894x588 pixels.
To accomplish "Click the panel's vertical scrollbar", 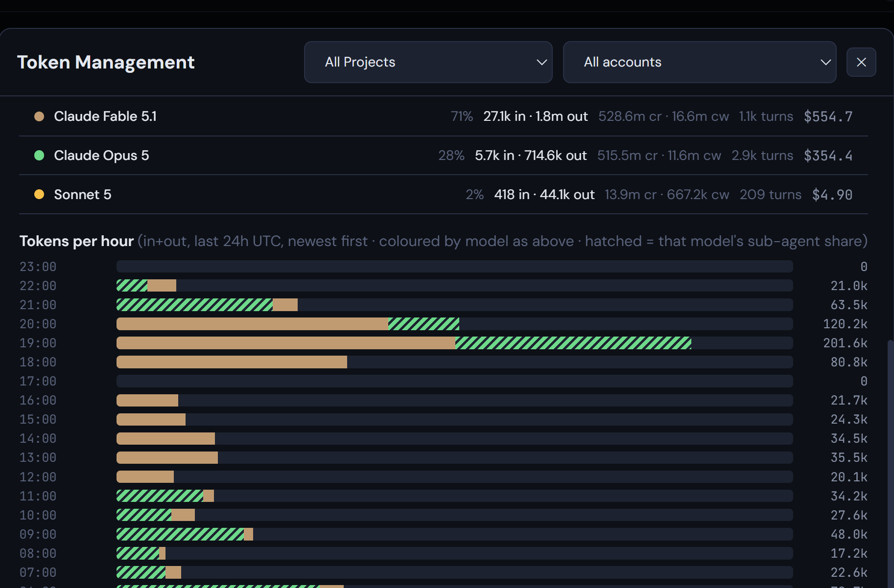I will tap(891, 464).
